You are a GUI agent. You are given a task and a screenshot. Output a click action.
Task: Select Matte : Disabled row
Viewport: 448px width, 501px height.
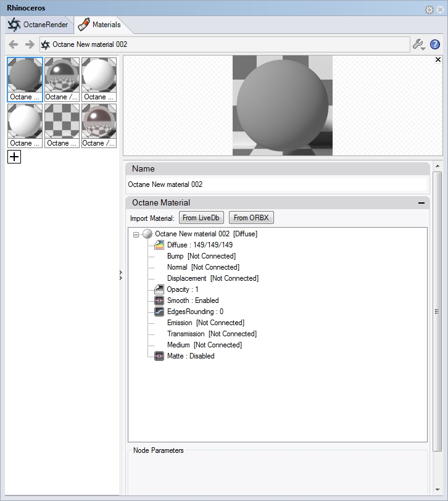tap(191, 356)
